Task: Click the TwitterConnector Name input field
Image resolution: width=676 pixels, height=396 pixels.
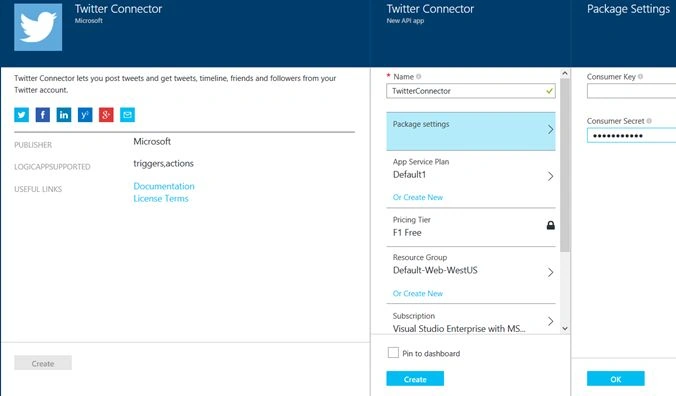Action: coord(471,91)
